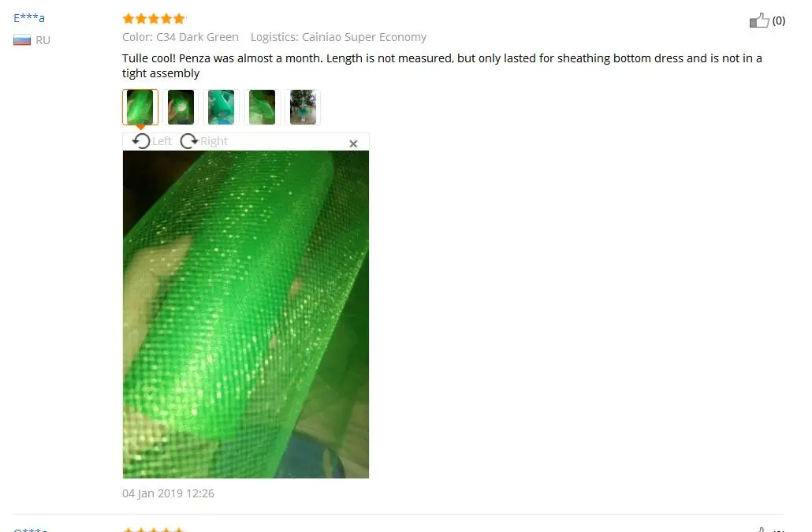812x532 pixels.
Task: Click the "Right" rotate label
Action: (x=214, y=141)
